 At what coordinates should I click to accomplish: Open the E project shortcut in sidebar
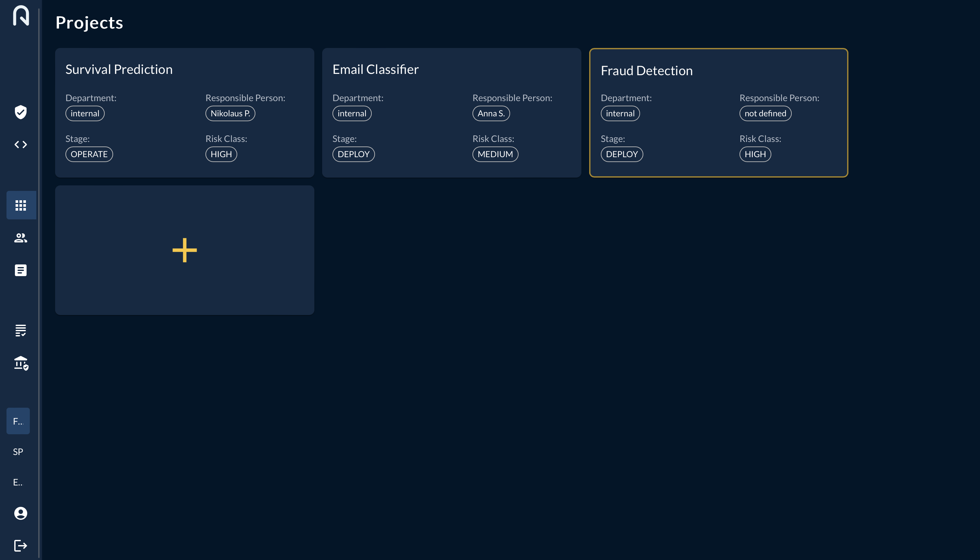click(x=18, y=482)
